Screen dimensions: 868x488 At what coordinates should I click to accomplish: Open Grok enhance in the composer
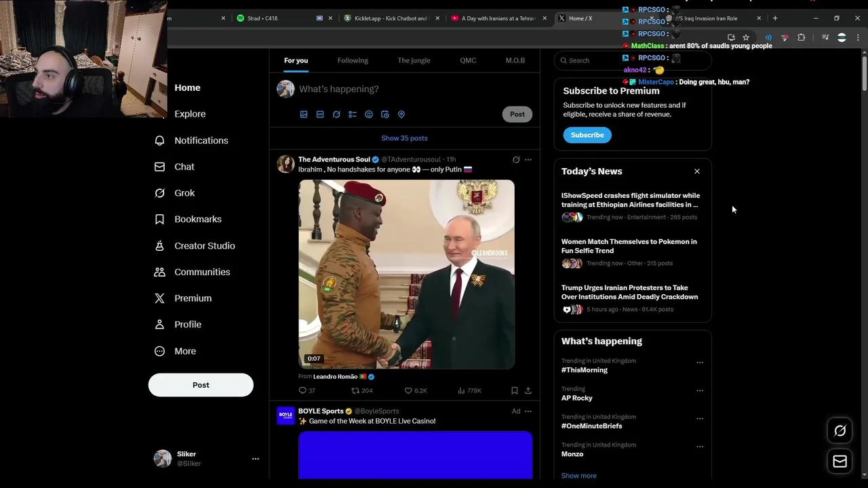coord(336,115)
